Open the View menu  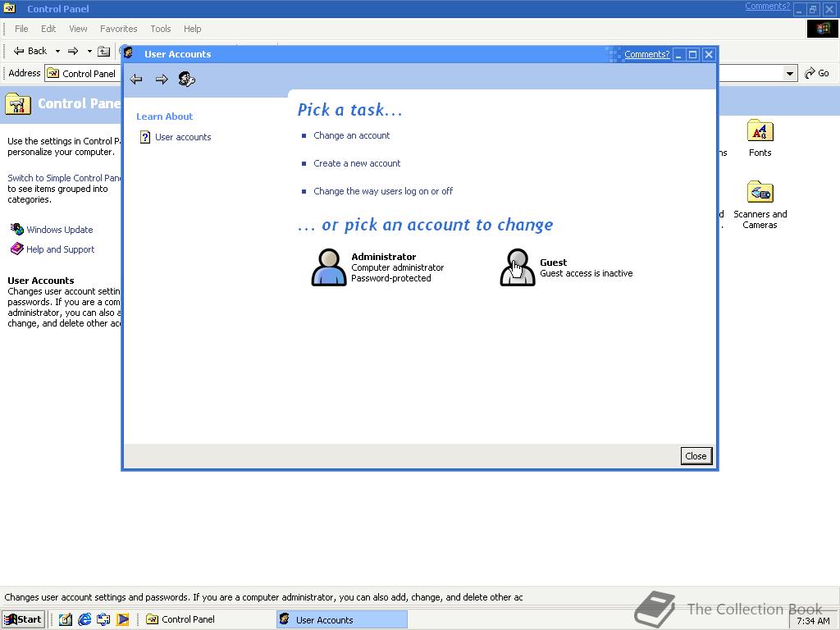tap(78, 29)
